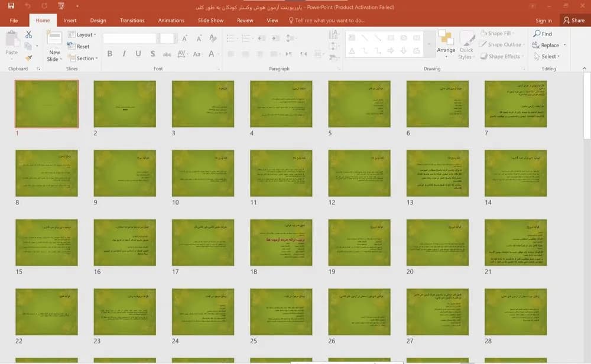Click the Reset slide icon
The height and width of the screenshot is (364, 591).
[x=72, y=46]
